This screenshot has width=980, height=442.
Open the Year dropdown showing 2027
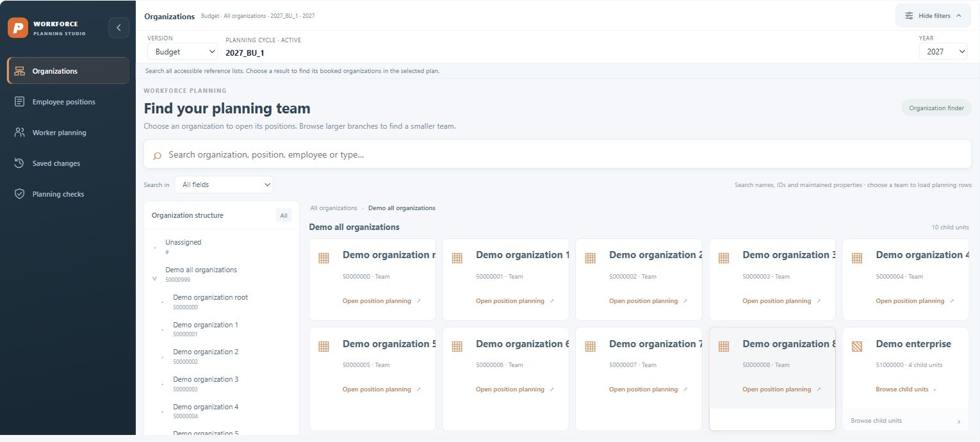[x=943, y=52]
